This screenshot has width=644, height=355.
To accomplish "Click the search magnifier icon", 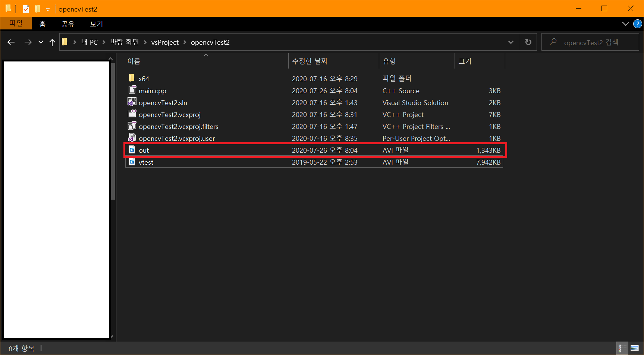I will point(553,42).
